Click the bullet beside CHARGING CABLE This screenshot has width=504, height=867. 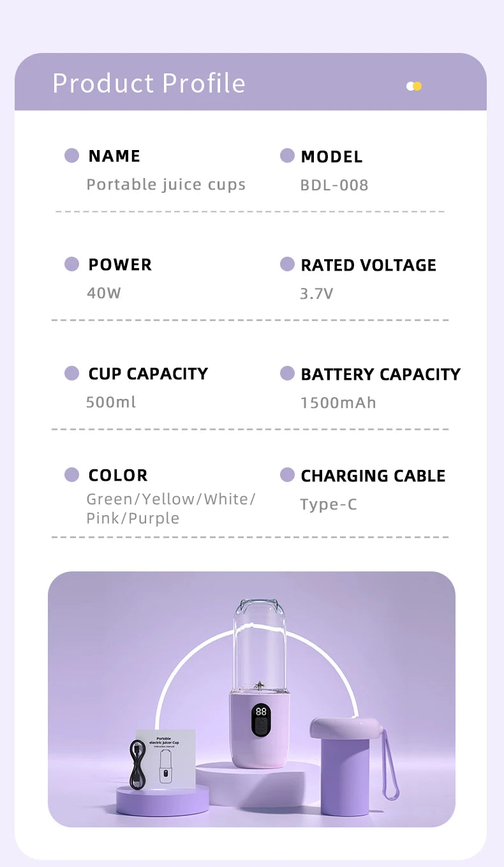click(x=287, y=475)
